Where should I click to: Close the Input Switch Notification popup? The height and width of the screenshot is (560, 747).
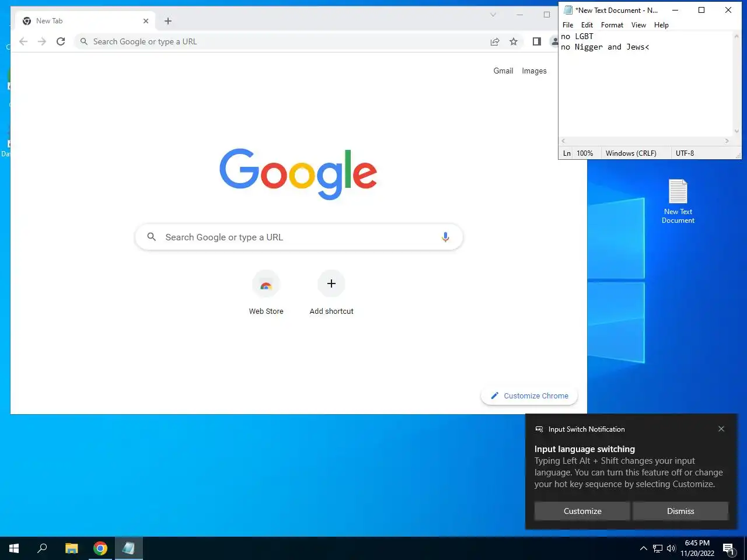click(721, 429)
